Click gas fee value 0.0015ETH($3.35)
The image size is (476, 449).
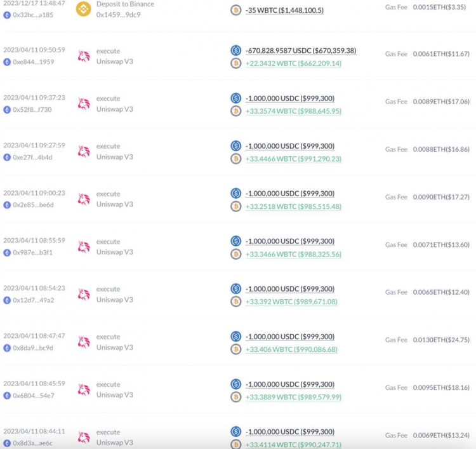pos(439,7)
